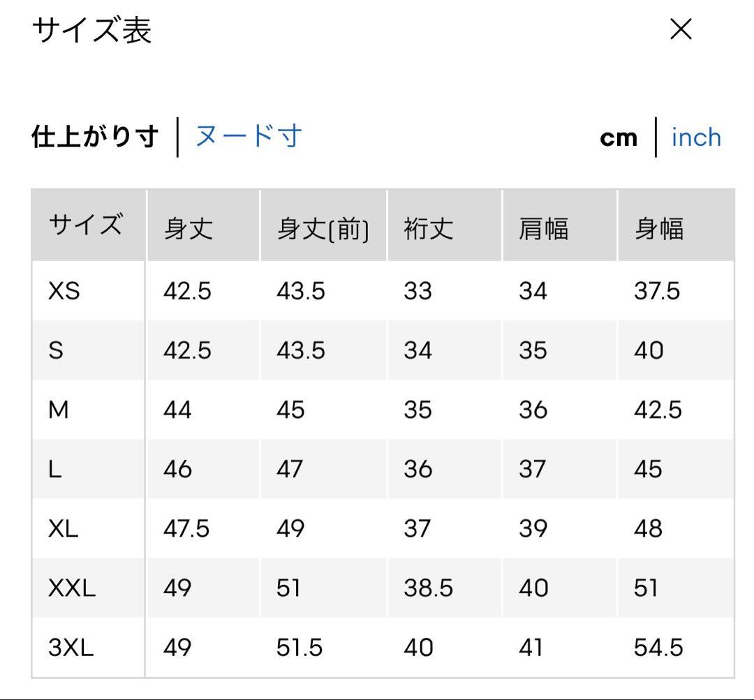Click the サイズ表 dialog title
The image size is (754, 700).
point(92,30)
